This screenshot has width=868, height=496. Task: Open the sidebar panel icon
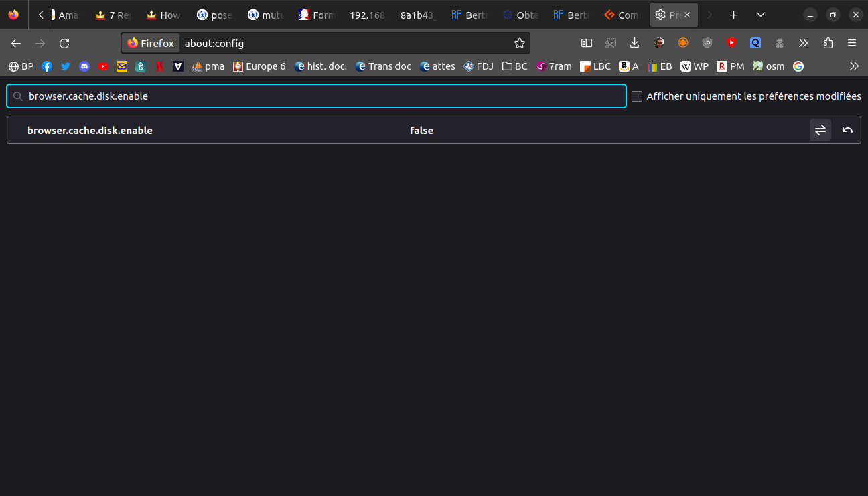587,43
